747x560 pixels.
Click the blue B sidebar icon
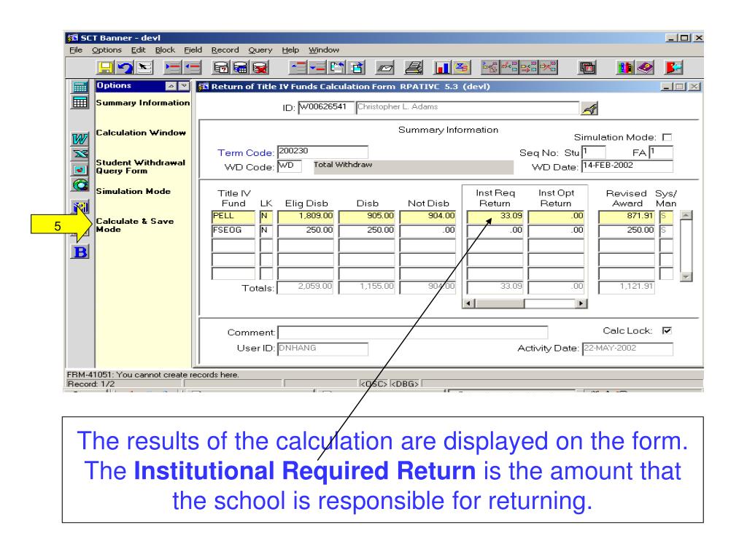click(x=80, y=252)
